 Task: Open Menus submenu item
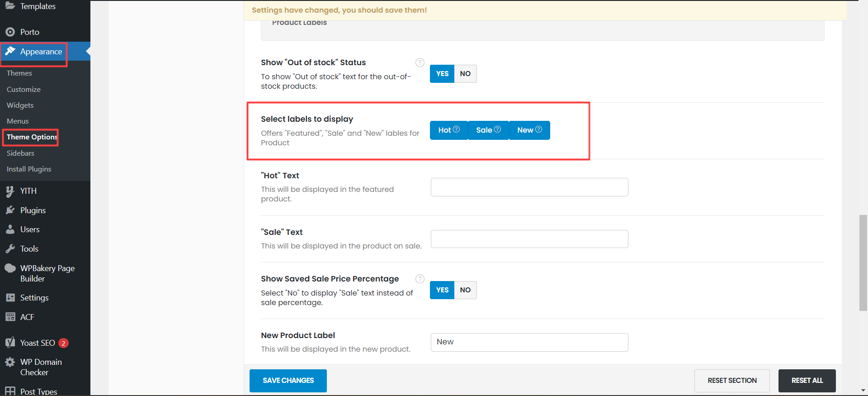coord(18,121)
